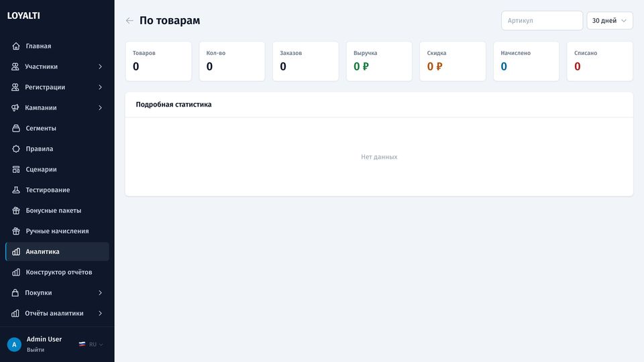Open the Тестирование menu item
This screenshot has height=362, width=644.
(x=57, y=190)
